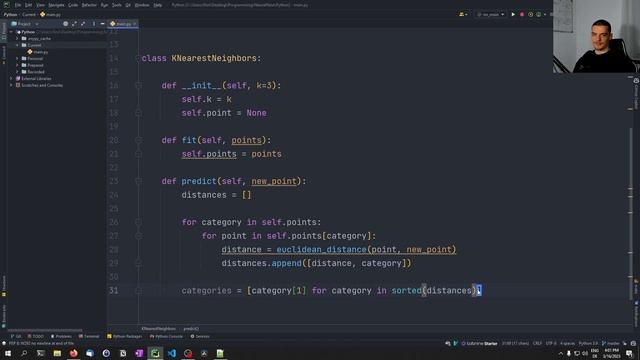Screen dimensions: 640x360
Task: Open the File menu
Action: coord(18,5)
